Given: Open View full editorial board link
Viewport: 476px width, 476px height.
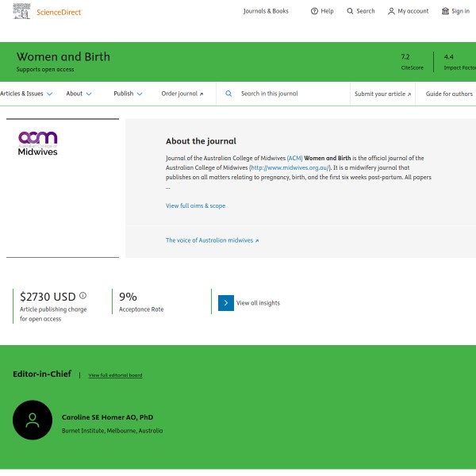Looking at the screenshot, I should pyautogui.click(x=115, y=374).
